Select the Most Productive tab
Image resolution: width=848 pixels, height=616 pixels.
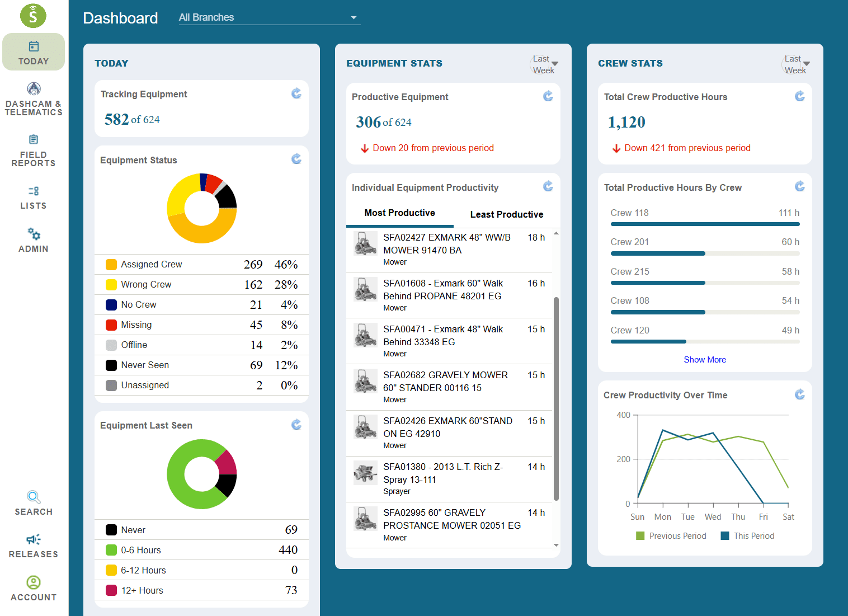400,213
